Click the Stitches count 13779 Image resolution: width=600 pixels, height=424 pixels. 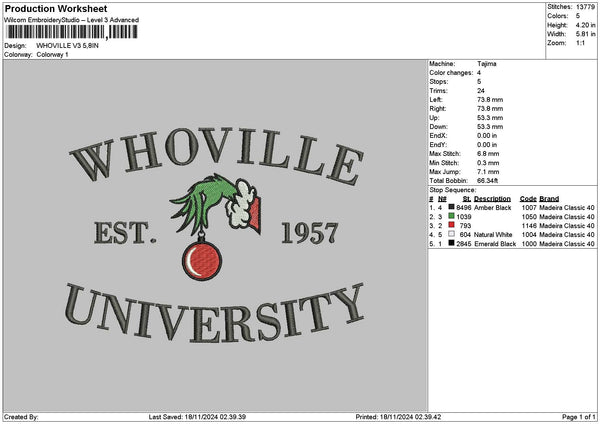(585, 7)
